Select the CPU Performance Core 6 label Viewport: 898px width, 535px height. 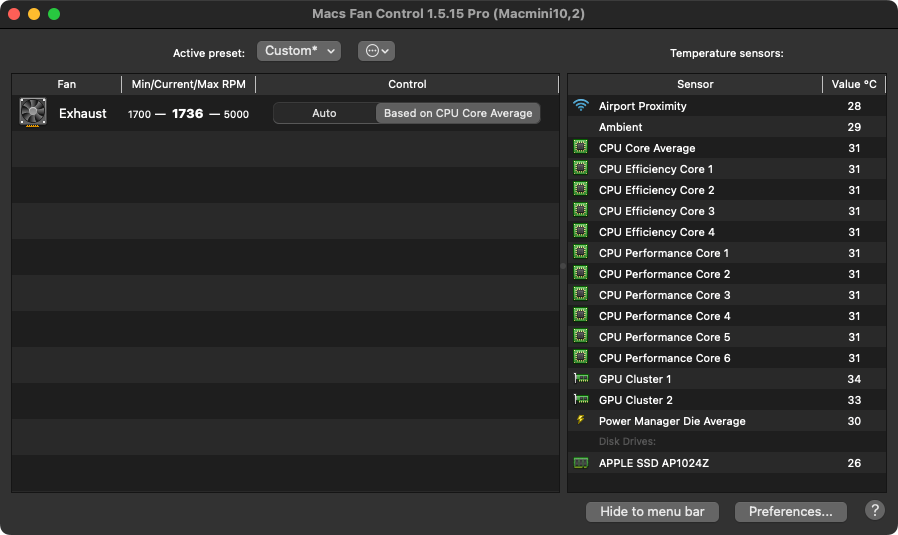click(664, 358)
